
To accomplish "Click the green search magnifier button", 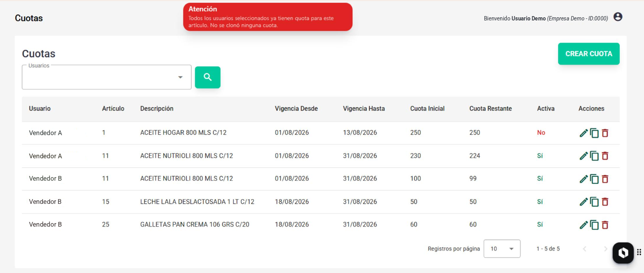I will click(x=207, y=77).
